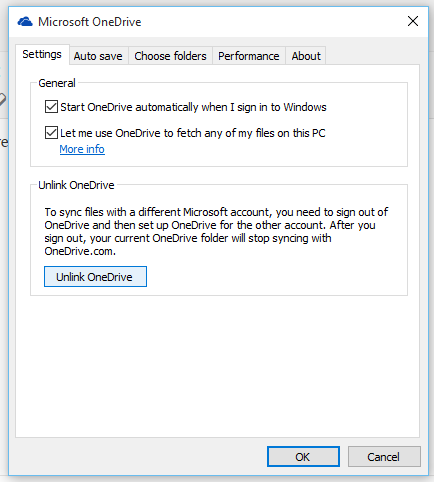Toggle Start OneDrive automatically checkbox
The image size is (434, 482).
point(51,107)
